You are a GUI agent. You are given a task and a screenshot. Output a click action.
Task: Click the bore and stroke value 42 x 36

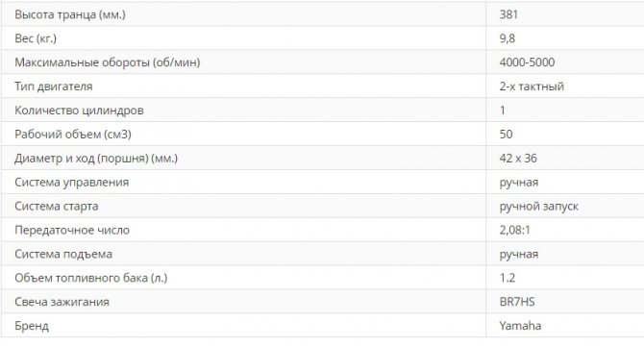[x=518, y=158]
